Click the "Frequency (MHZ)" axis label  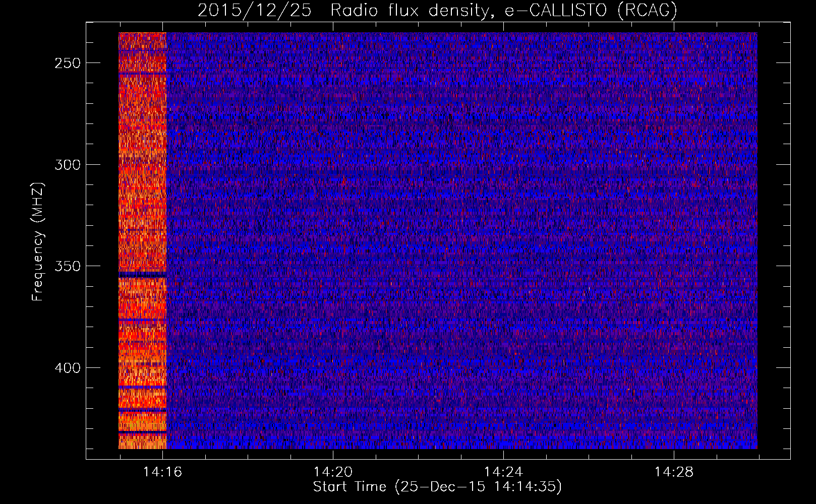(38, 241)
